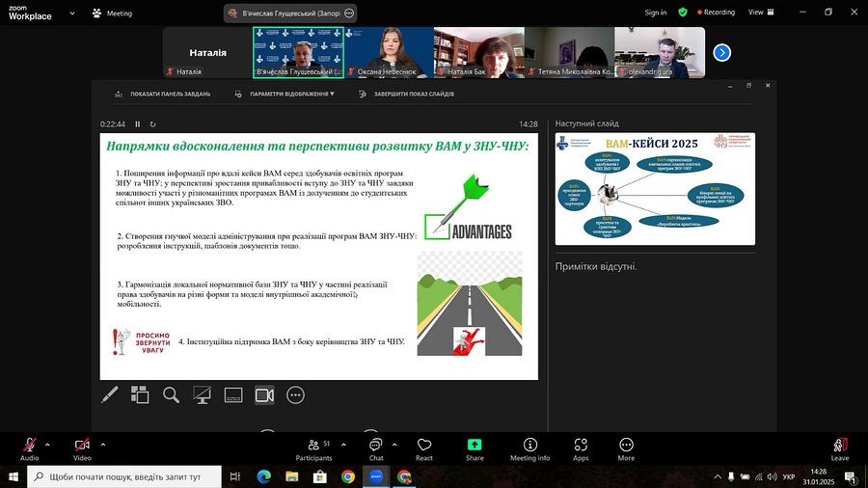Select the next slide thumbnail ВАМ-КЕЙСИ 2025
Viewport: 868px width, 488px height.
click(655, 188)
